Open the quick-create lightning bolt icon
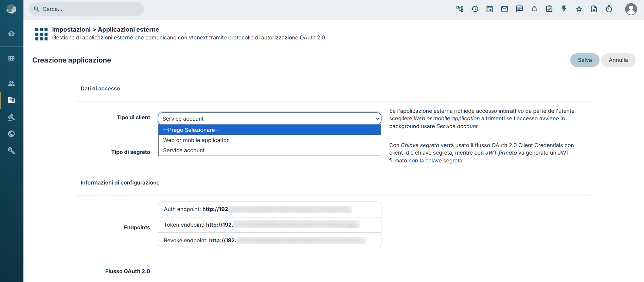Image resolution: width=644 pixels, height=282 pixels. 564,9
